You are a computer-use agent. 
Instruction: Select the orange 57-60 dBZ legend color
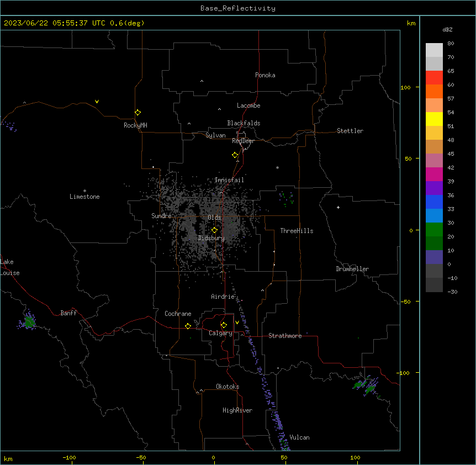[x=434, y=91]
